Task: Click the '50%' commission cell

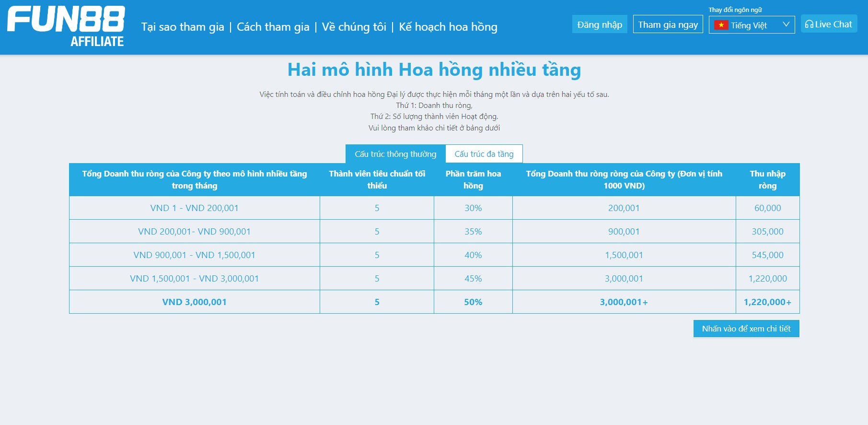Action: point(473,302)
